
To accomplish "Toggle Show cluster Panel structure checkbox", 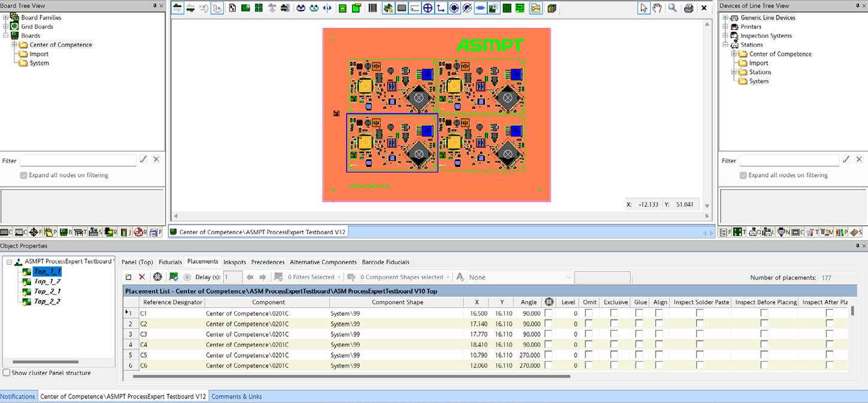I will click(x=6, y=372).
